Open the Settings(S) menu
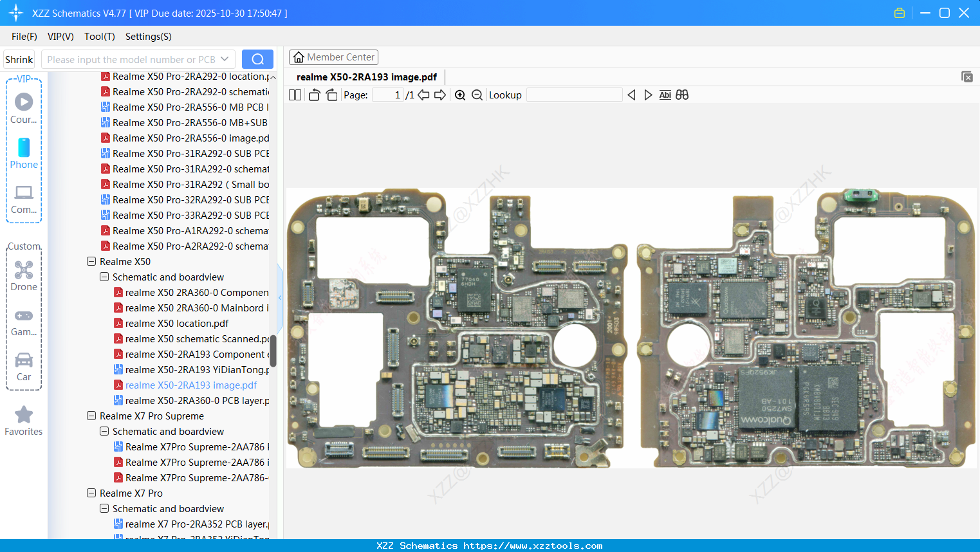The width and height of the screenshot is (980, 552). click(x=148, y=37)
